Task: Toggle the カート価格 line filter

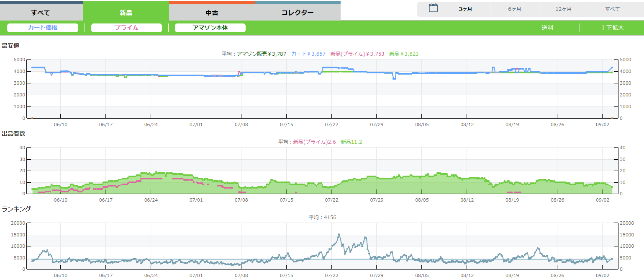Action: pyautogui.click(x=43, y=28)
